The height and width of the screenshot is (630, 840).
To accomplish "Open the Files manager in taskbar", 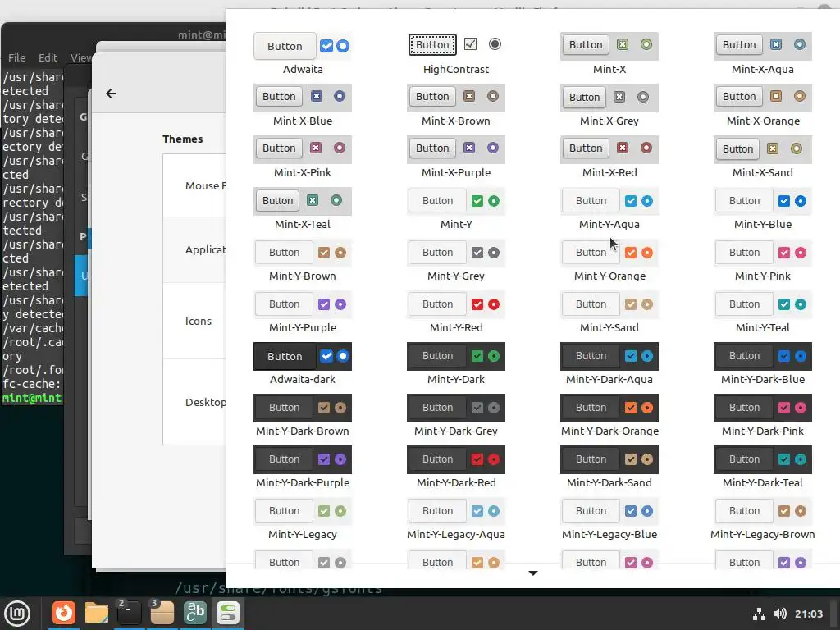I will tap(97, 613).
